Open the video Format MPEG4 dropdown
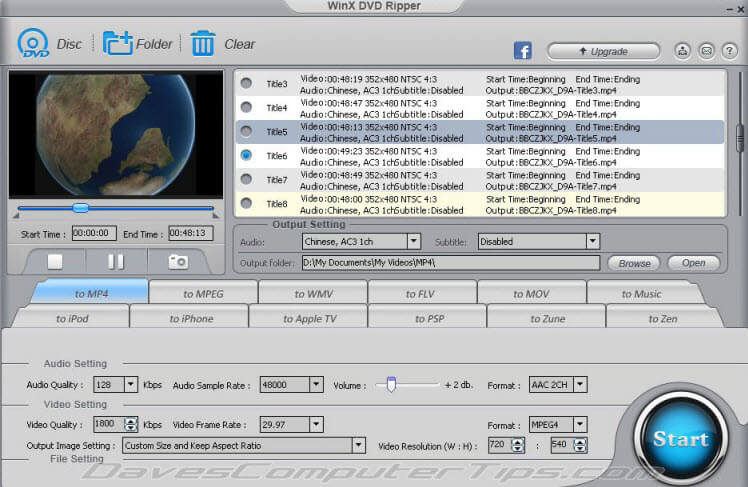Image resolution: width=748 pixels, height=487 pixels. click(x=580, y=424)
